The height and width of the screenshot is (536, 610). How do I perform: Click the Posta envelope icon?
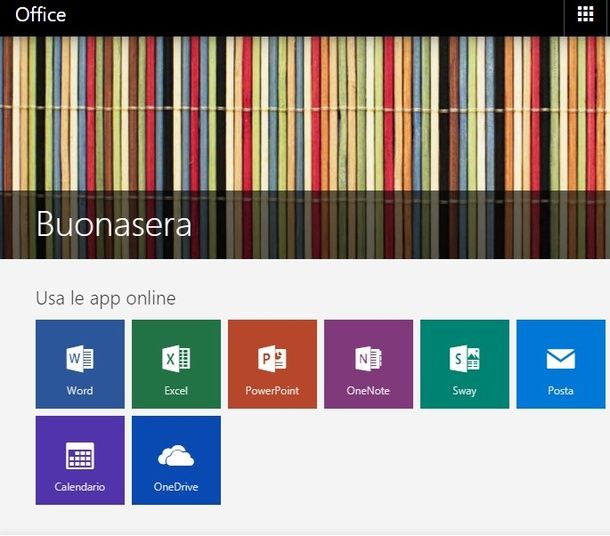[x=560, y=359]
